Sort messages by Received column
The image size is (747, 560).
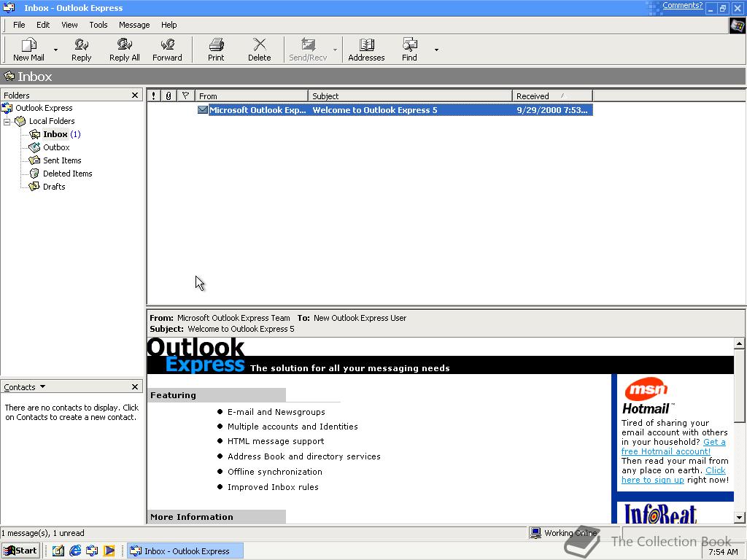coord(553,96)
